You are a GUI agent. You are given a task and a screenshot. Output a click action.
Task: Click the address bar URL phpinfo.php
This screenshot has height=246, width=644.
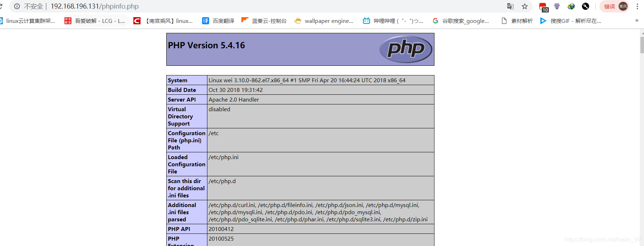(x=95, y=6)
